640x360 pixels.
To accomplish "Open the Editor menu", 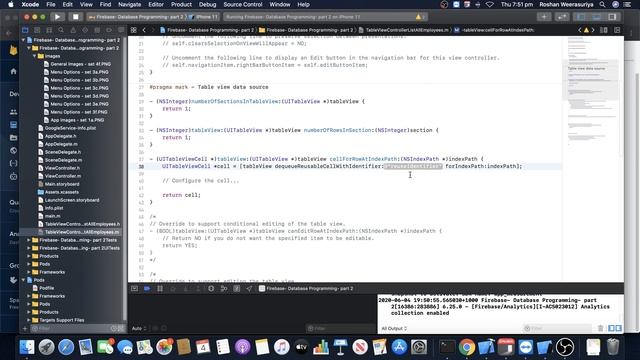I will (x=156, y=4).
